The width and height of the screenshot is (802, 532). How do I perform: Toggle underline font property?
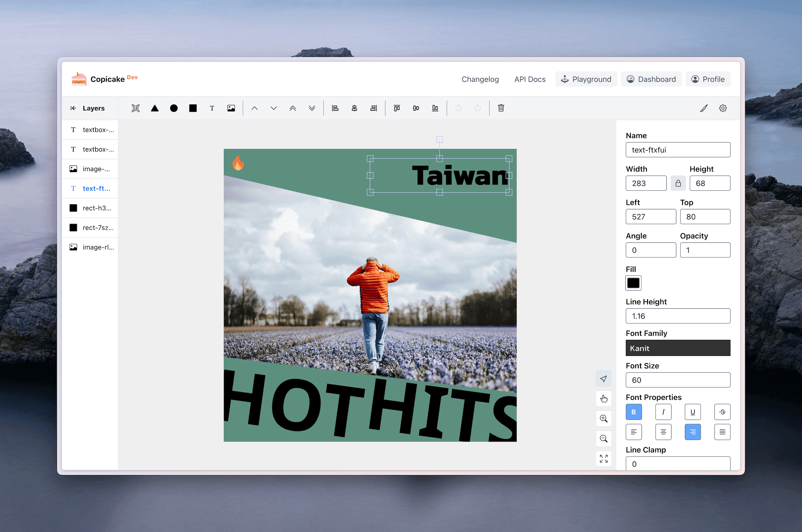(x=693, y=412)
